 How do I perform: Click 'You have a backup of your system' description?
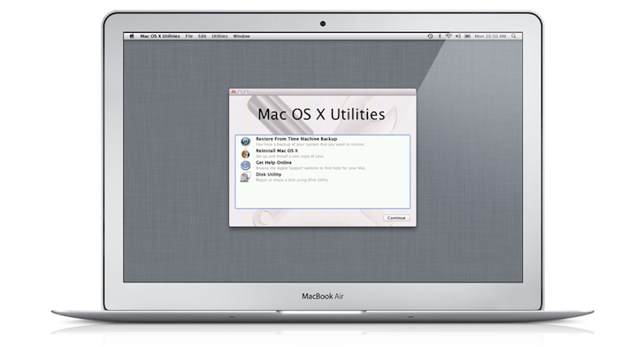click(310, 144)
